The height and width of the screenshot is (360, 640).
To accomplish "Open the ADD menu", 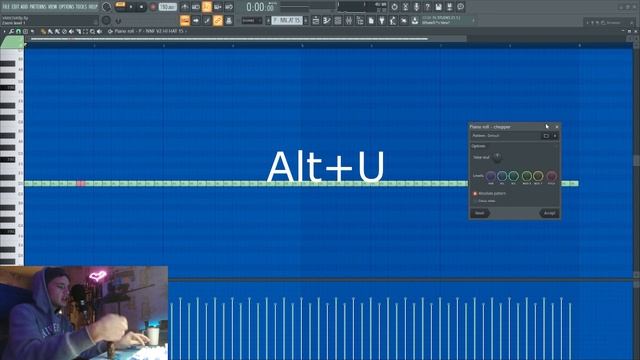I will 24,7.
